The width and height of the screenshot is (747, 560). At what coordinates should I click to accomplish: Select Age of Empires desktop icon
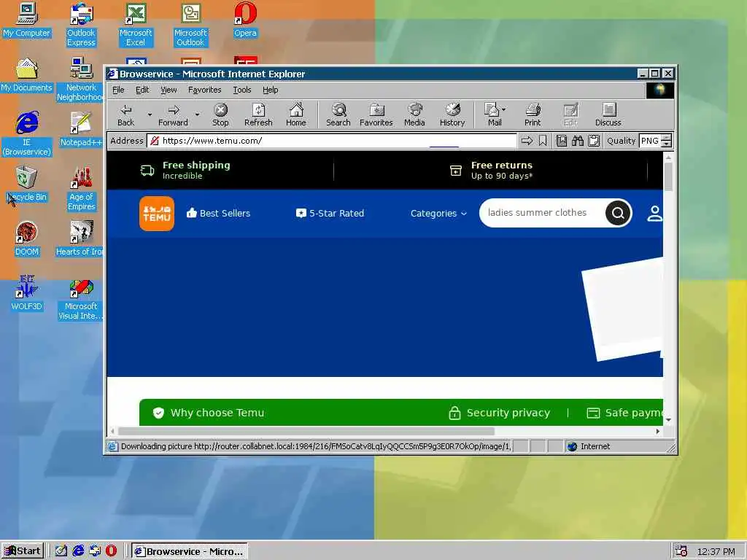[81, 189]
